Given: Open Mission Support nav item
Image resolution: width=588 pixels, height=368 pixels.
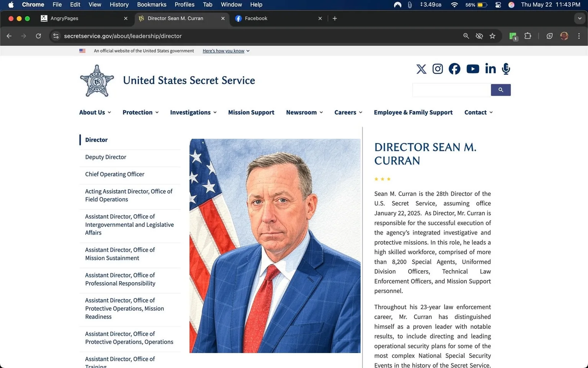Looking at the screenshot, I should pyautogui.click(x=251, y=112).
